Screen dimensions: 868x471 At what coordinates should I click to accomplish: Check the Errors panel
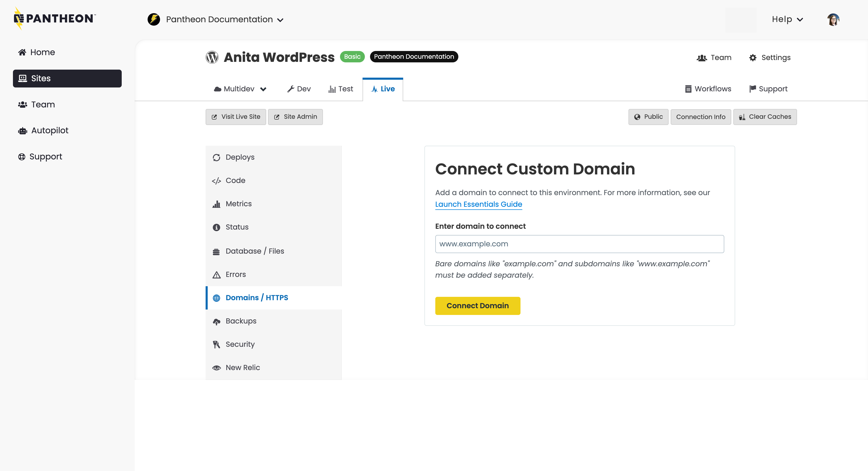236,274
